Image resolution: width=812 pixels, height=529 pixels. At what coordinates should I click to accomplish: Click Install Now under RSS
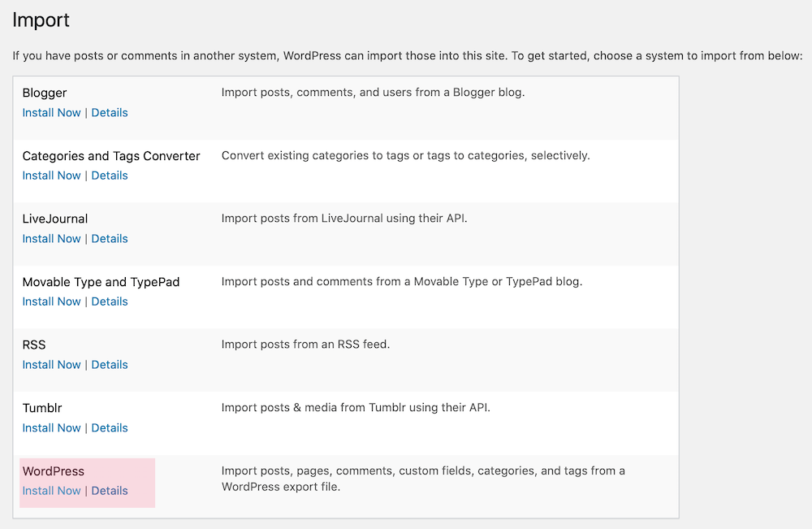point(51,365)
